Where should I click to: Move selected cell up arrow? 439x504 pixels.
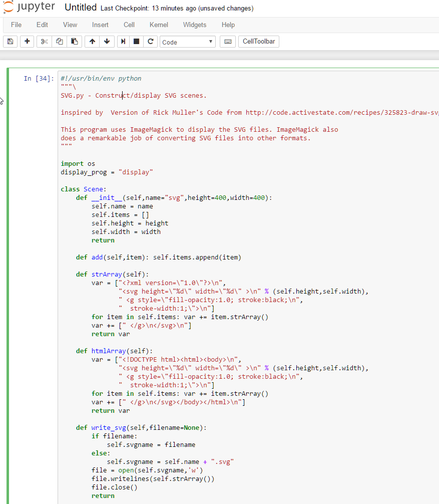pos(92,42)
